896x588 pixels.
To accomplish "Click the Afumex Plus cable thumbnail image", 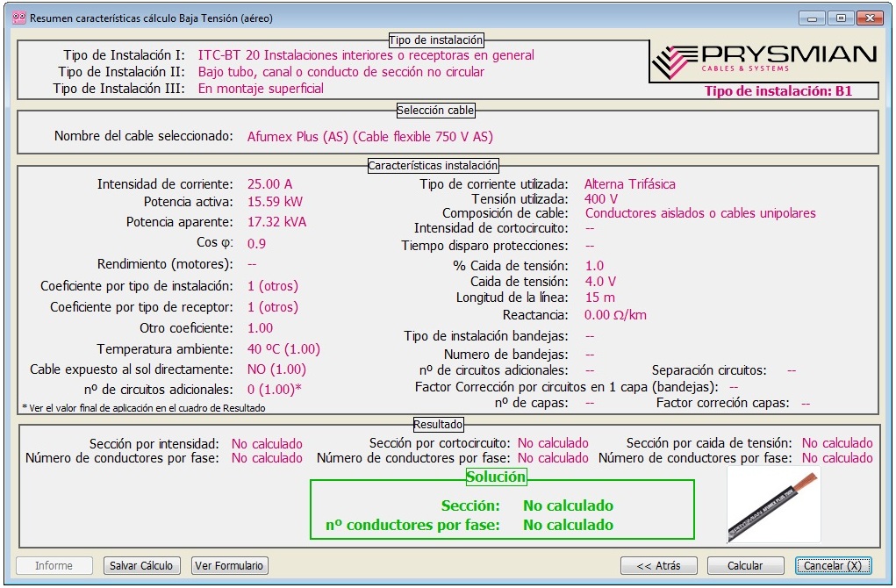I will coord(773,506).
